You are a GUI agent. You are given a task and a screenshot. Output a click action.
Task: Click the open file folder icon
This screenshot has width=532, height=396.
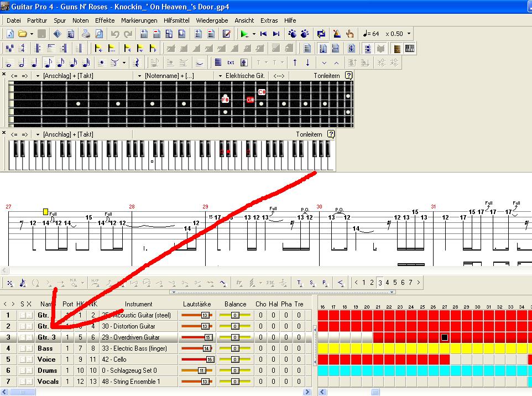click(x=22, y=34)
